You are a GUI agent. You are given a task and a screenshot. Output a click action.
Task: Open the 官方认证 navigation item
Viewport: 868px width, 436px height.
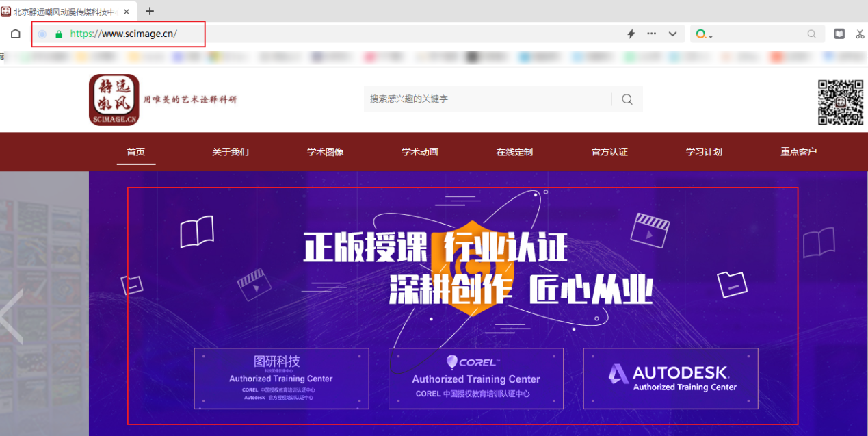click(609, 152)
